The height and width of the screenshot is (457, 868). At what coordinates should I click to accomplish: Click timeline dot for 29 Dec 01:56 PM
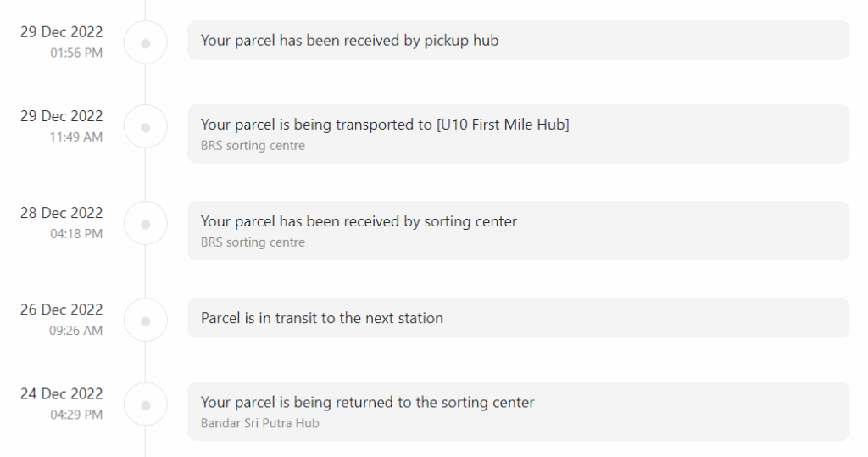[146, 43]
